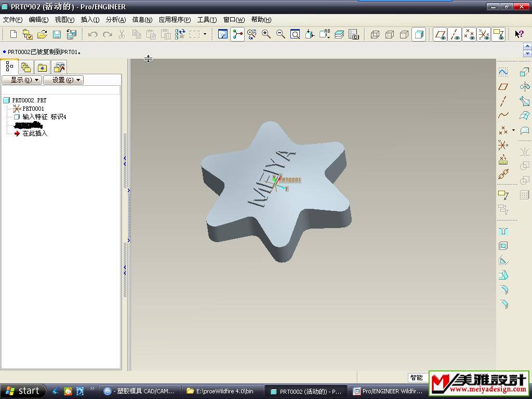This screenshot has width=532, height=399.
Task: Click the Windows start button
Action: click(x=23, y=391)
